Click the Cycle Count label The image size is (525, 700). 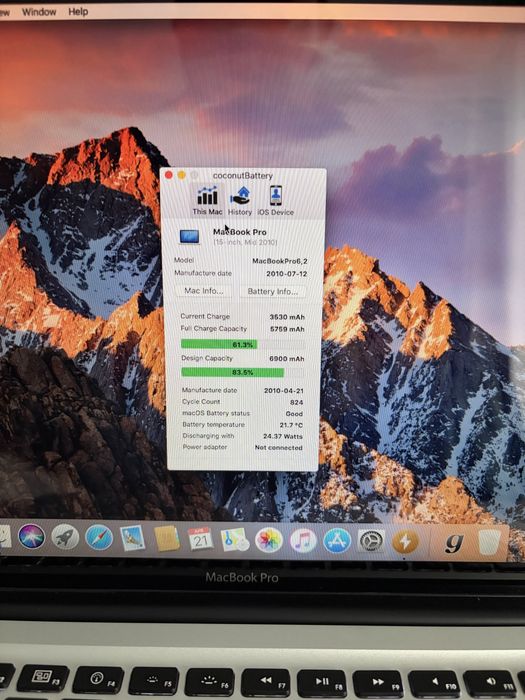click(x=201, y=401)
